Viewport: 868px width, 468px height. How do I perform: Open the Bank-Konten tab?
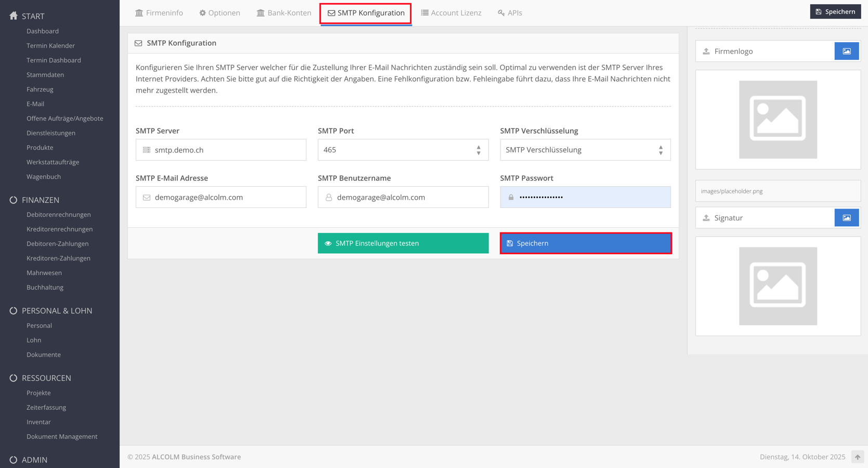[x=284, y=12]
